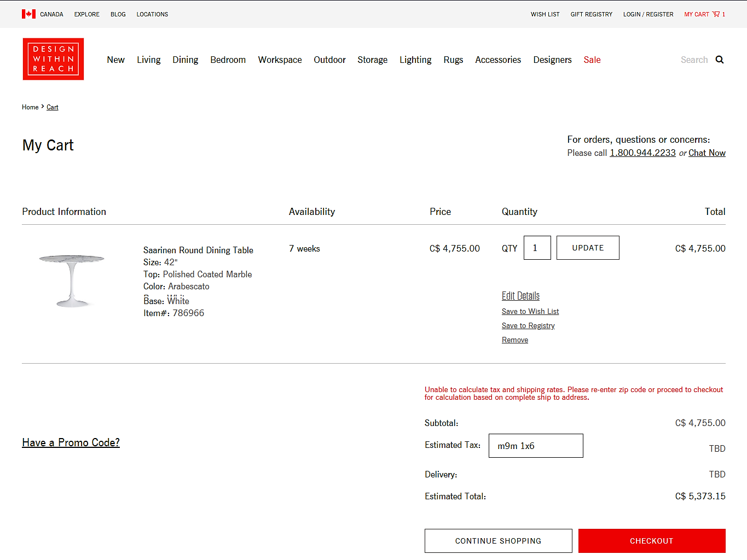The height and width of the screenshot is (560, 747).
Task: Click the Update quantity button
Action: click(588, 248)
